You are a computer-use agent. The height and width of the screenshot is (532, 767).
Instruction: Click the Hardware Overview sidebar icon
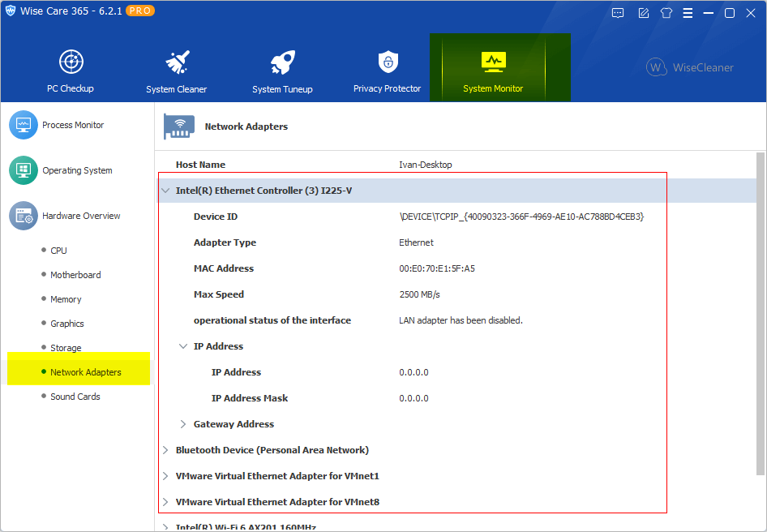[24, 216]
